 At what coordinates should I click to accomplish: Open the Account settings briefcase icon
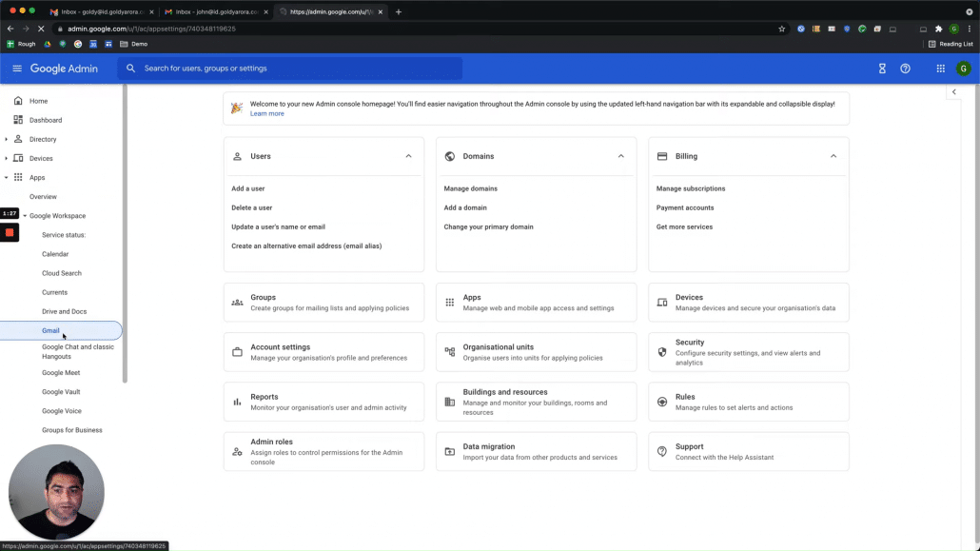tap(238, 352)
